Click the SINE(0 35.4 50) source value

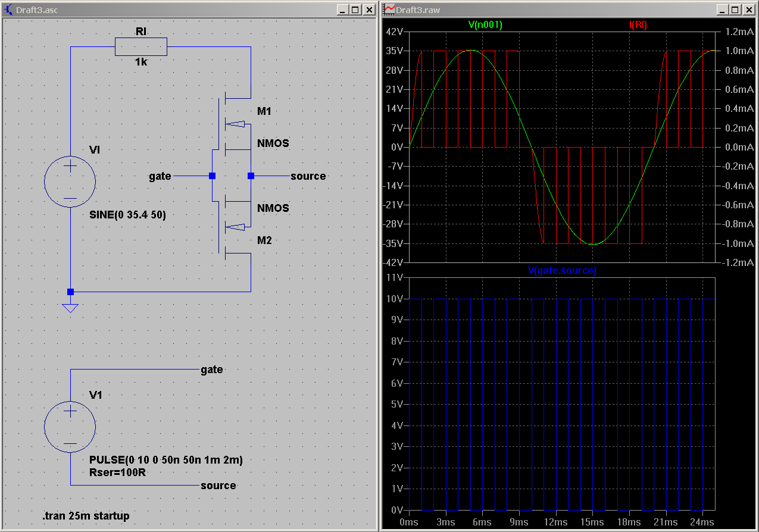[x=127, y=215]
